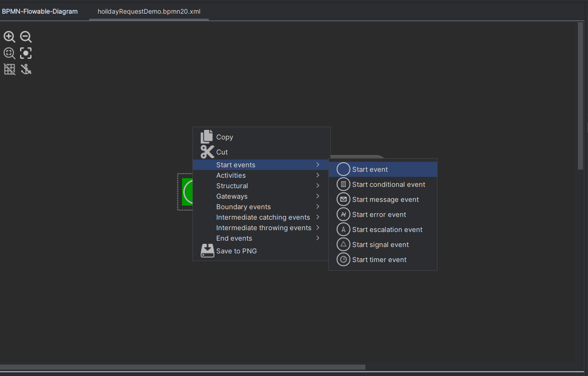Click the horizontal scrollbar thumb
The width and height of the screenshot is (588, 376).
[x=182, y=367]
